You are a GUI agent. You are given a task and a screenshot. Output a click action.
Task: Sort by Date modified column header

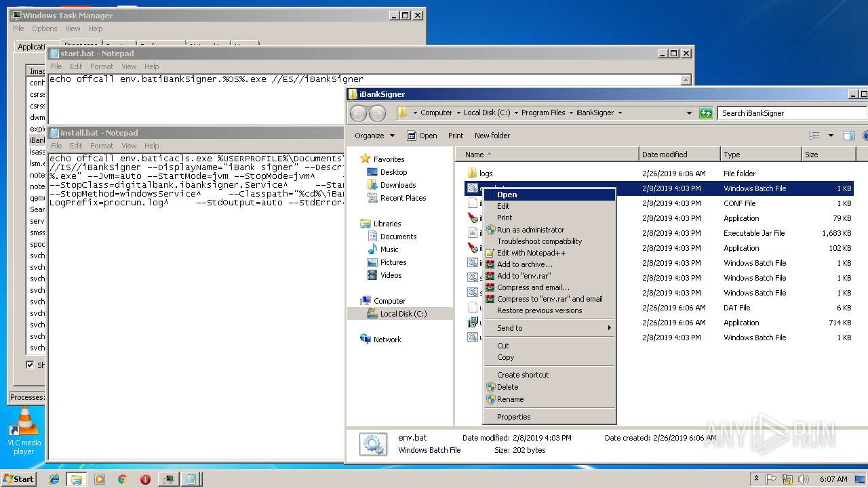679,155
